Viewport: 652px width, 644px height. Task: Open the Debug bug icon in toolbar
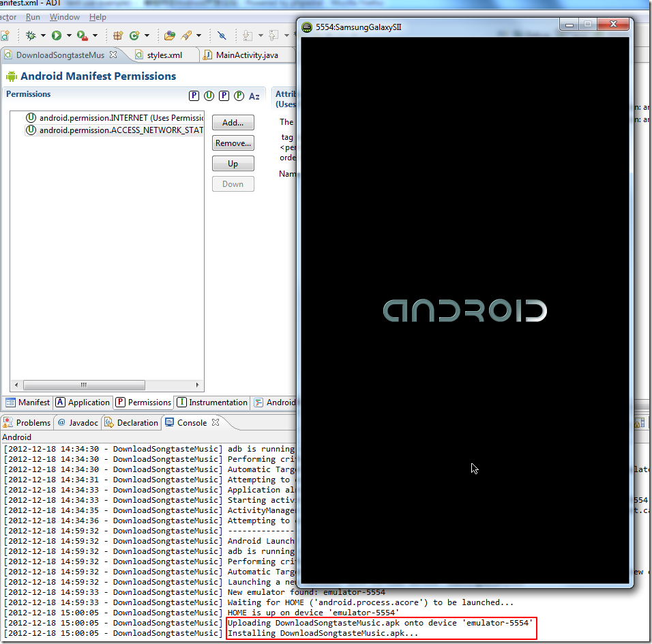[31, 35]
